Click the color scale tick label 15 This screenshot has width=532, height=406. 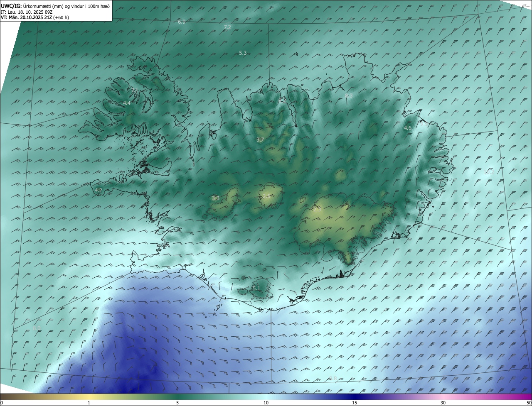point(355,403)
